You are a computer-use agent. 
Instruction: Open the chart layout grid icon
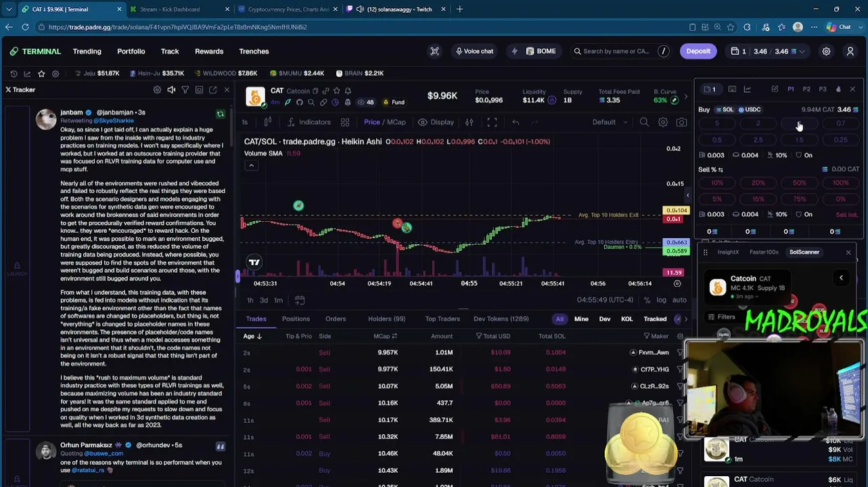point(345,122)
